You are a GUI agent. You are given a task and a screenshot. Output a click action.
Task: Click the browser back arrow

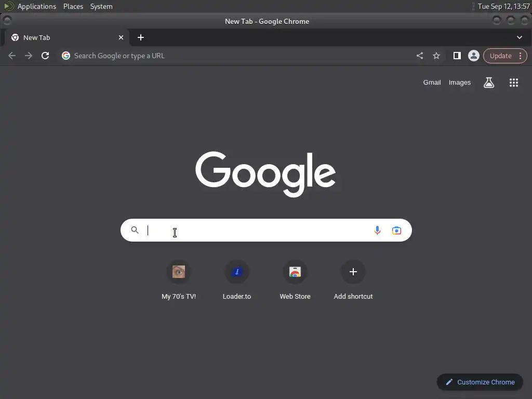point(12,56)
